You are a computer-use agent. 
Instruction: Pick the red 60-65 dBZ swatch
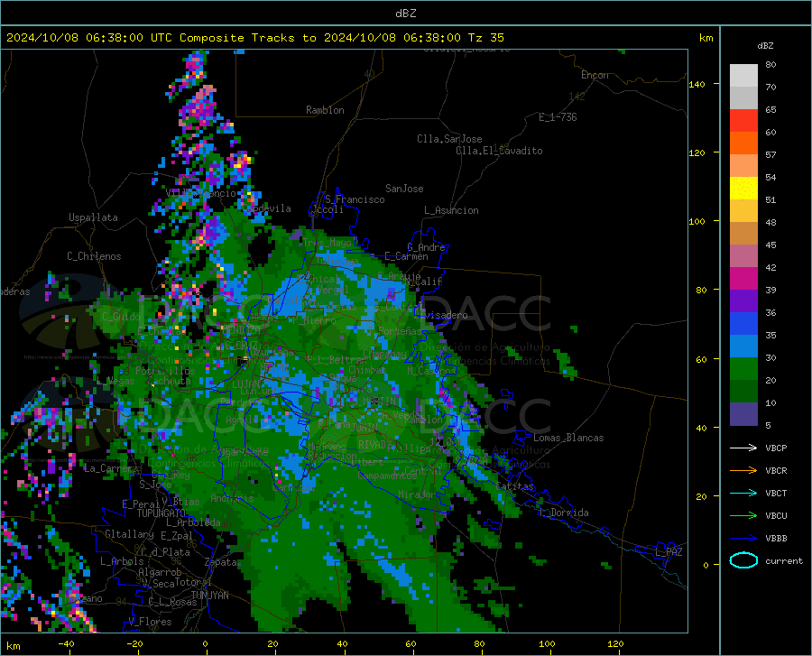pyautogui.click(x=743, y=121)
